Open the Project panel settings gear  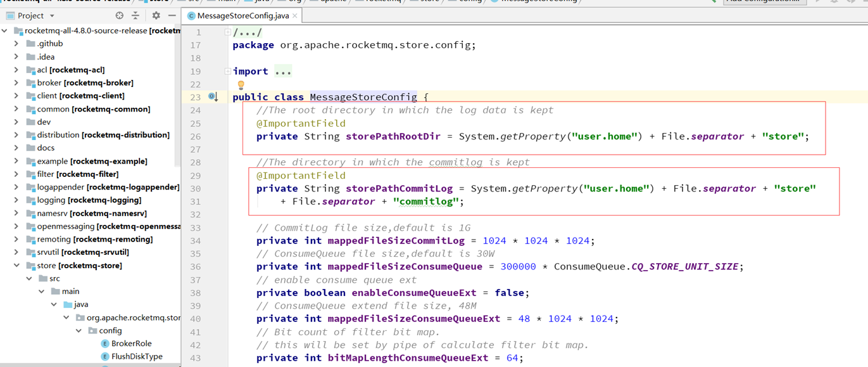click(156, 15)
